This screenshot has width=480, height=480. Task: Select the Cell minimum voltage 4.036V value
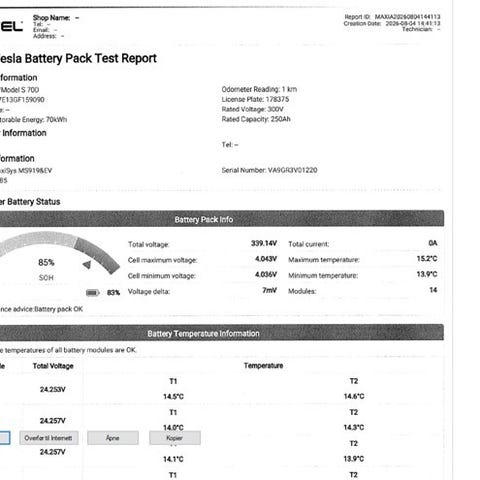point(266,275)
